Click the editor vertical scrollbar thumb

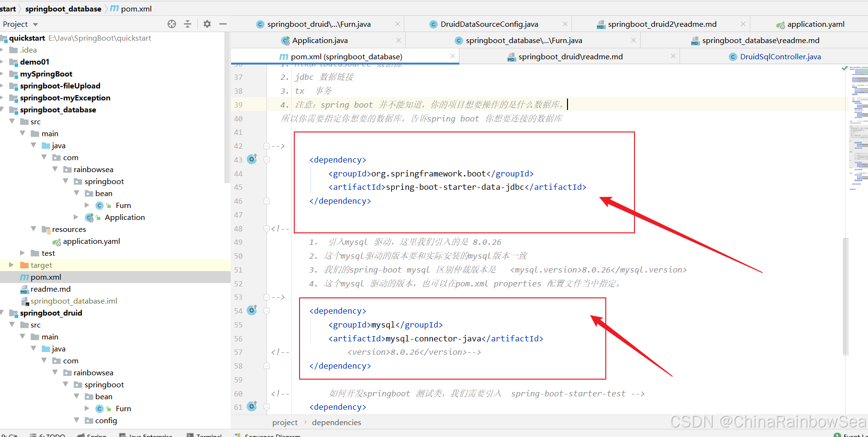pos(846,296)
